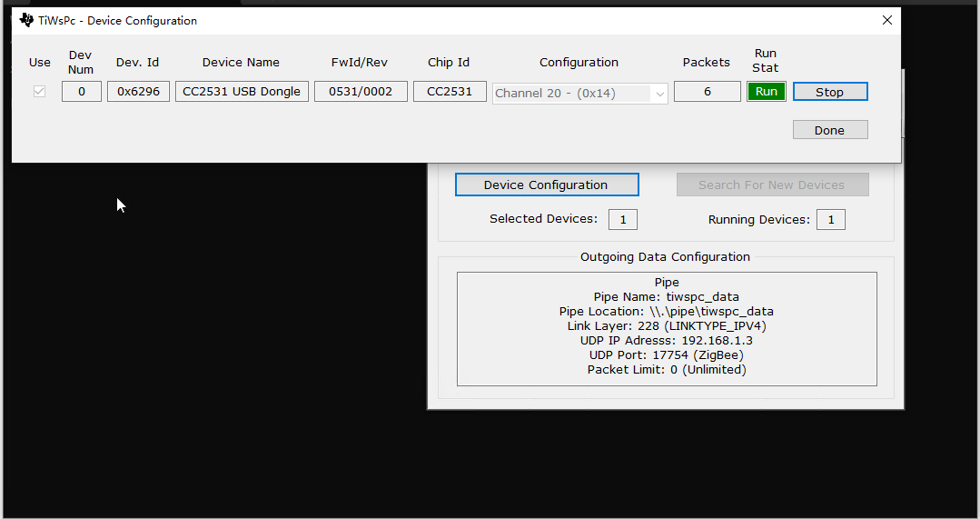Click the Device Name column header
The width and height of the screenshot is (980, 519).
click(x=241, y=63)
